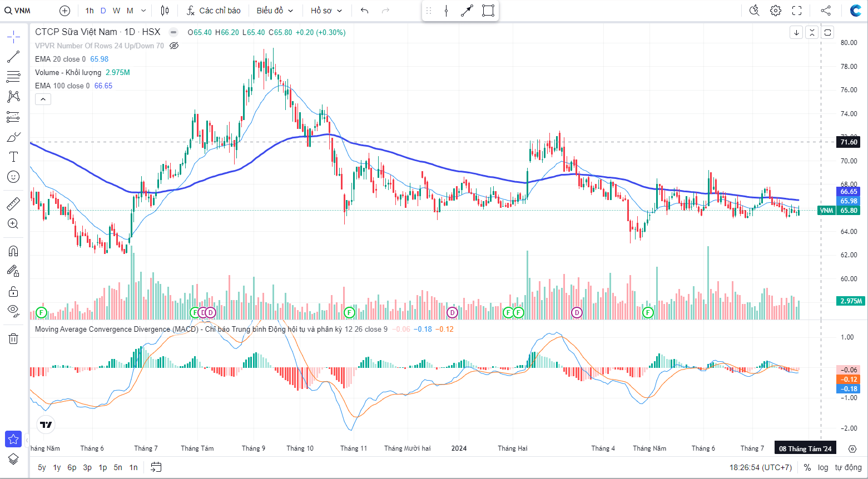The height and width of the screenshot is (479, 868).
Task: Open the Biểu đồ dropdown
Action: coord(275,11)
